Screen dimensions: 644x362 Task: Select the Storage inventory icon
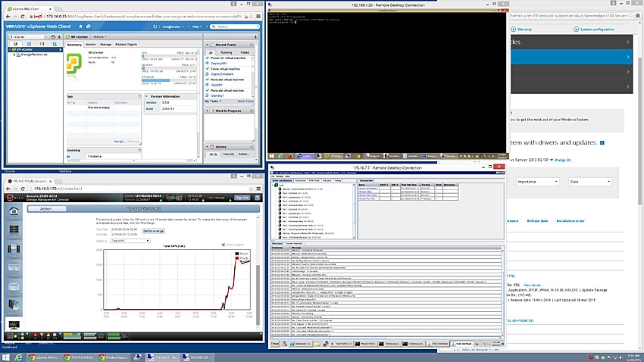[x=42, y=43]
